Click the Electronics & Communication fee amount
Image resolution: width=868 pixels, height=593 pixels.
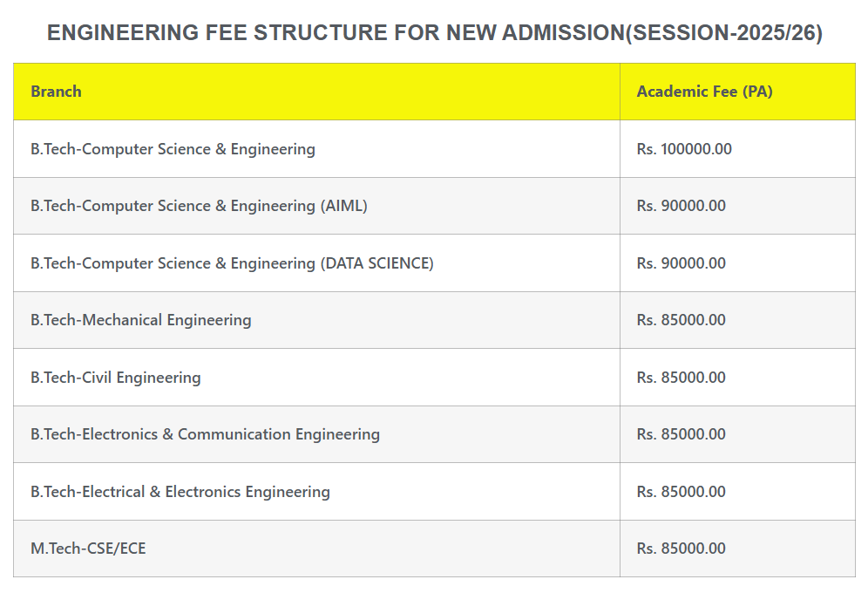pyautogui.click(x=681, y=434)
